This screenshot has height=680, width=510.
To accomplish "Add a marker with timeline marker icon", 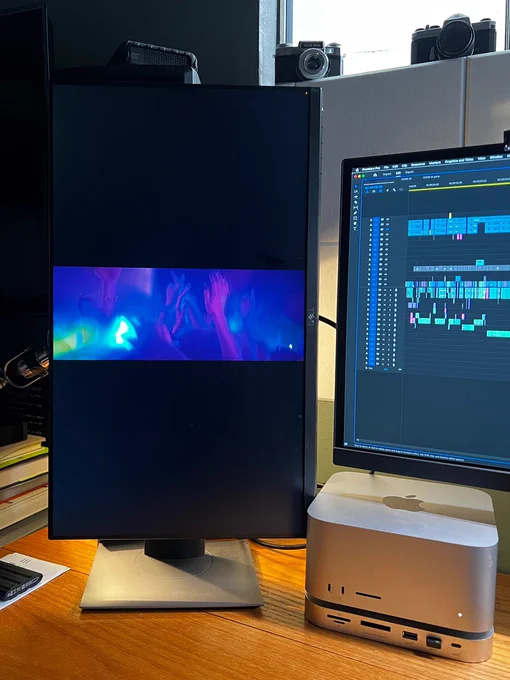I will 387,190.
